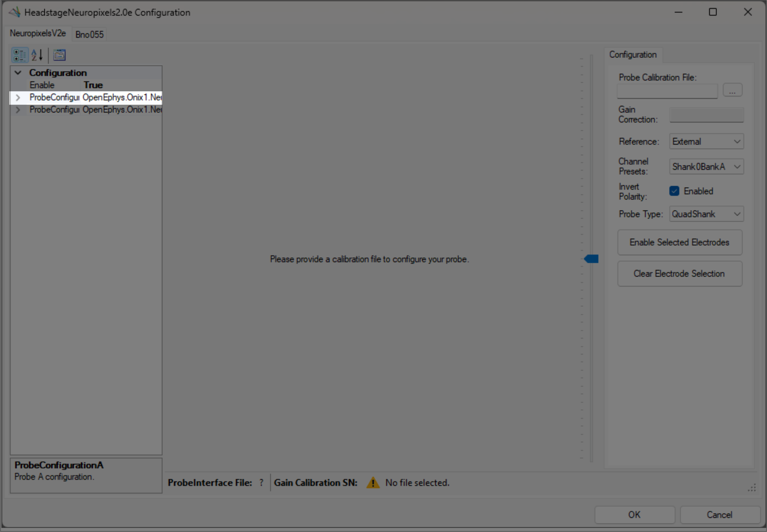Image resolution: width=767 pixels, height=532 pixels.
Task: Toggle the Invert Polarity Enabled checkbox
Action: click(x=674, y=191)
